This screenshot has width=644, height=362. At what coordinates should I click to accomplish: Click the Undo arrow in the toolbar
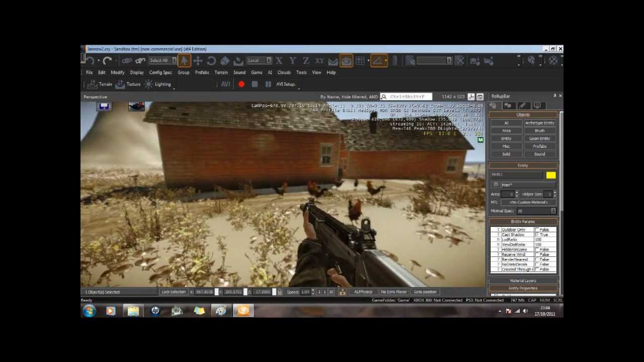[x=90, y=61]
